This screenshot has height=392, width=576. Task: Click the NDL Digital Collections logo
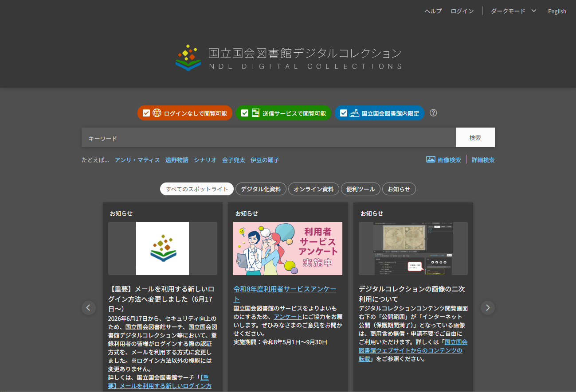coord(289,58)
